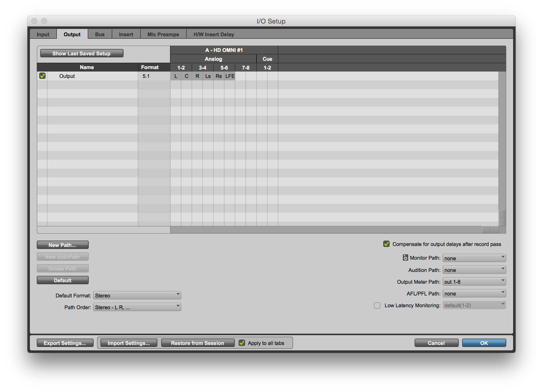Open the Output Meter Path dropdown
The image size is (543, 392).
point(474,282)
